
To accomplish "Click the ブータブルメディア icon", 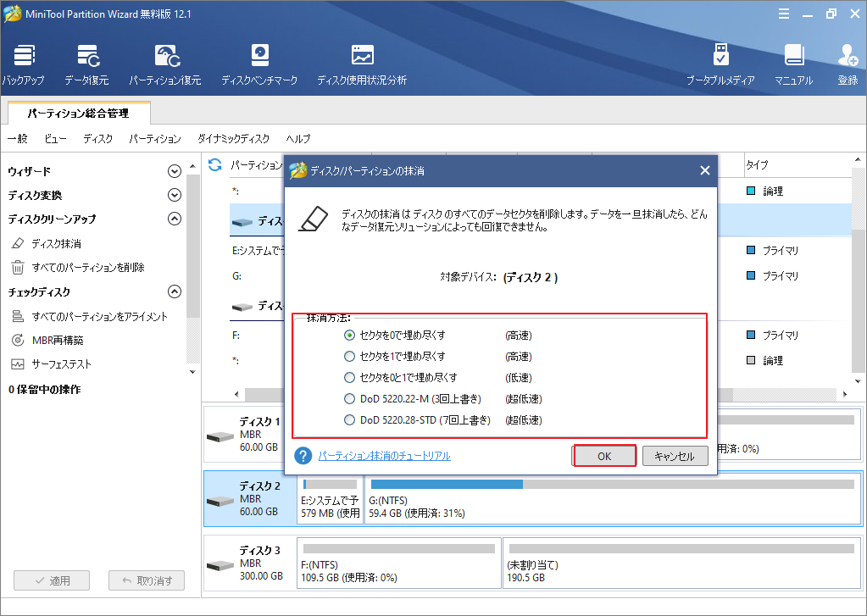I will click(720, 57).
